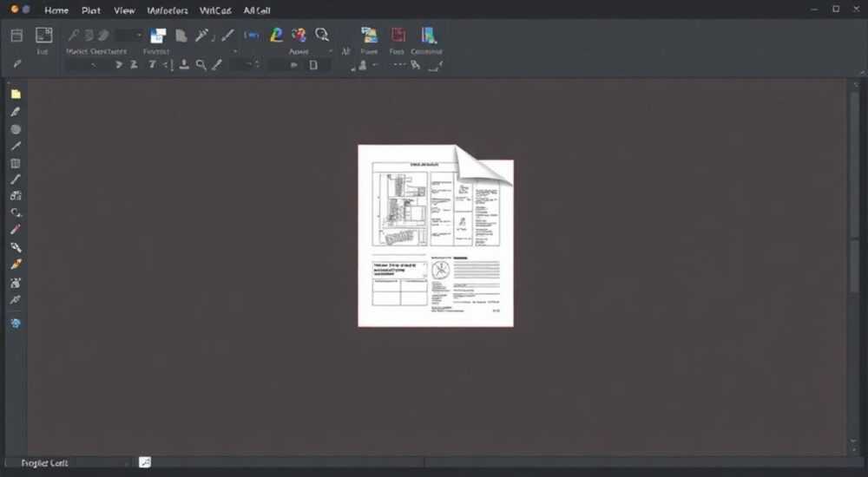
Task: Click the orange brush tool in left sidebar
Action: tap(16, 265)
